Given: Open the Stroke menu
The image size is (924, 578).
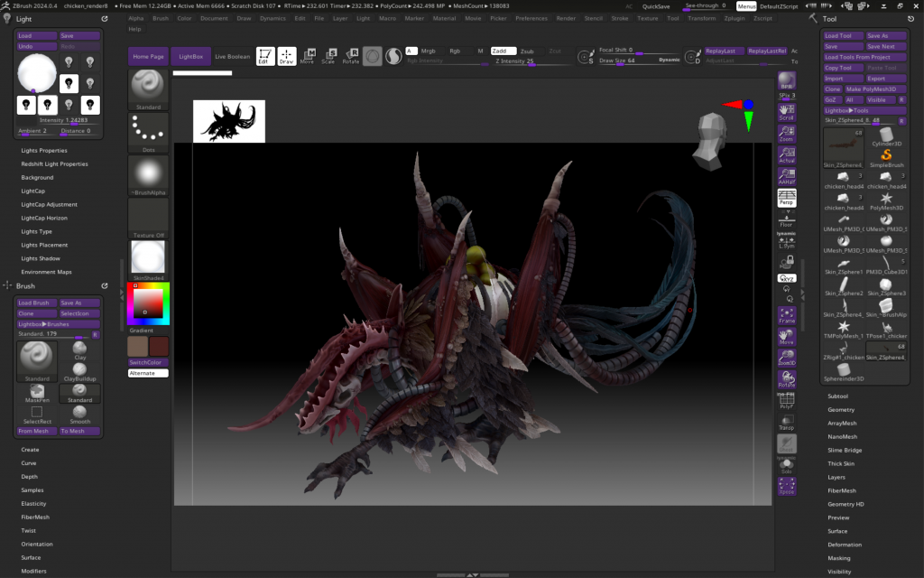Looking at the screenshot, I should (620, 18).
